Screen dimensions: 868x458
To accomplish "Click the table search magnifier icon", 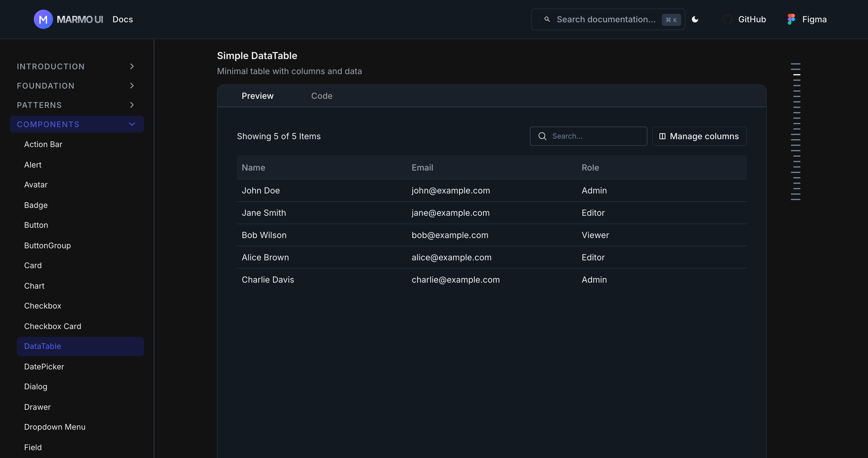I will 542,136.
